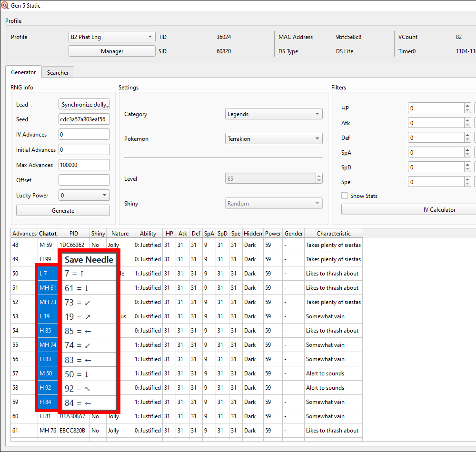This screenshot has width=476, height=452.
Task: Switch to the Searcher tab
Action: click(58, 72)
